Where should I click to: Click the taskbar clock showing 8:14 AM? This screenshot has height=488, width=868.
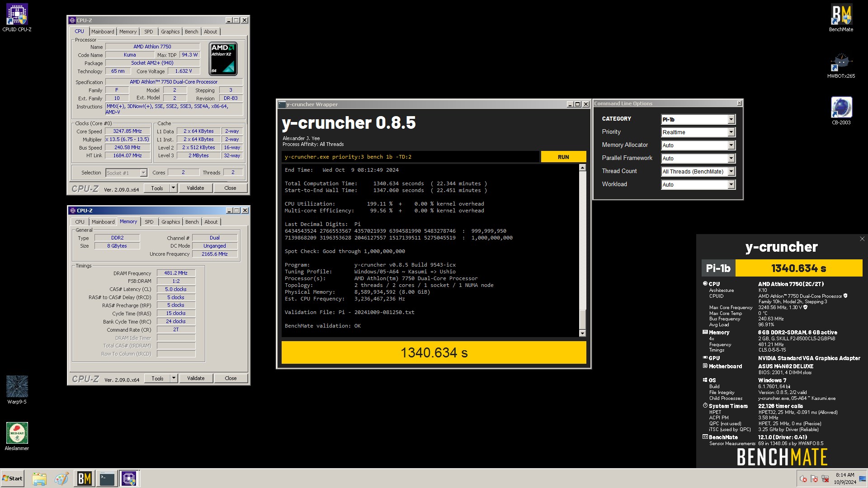tap(844, 479)
